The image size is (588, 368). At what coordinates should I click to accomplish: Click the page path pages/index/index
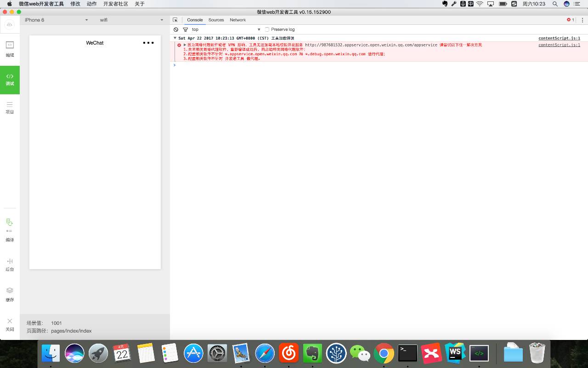coord(71,331)
